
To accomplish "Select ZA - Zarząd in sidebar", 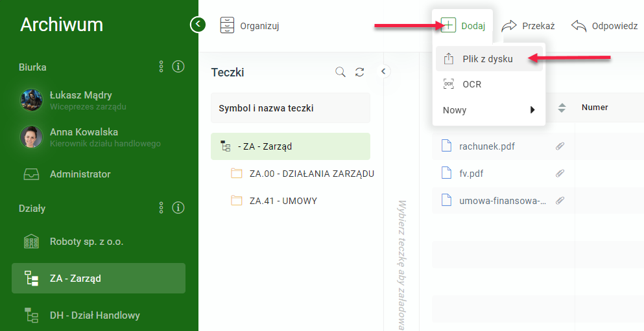I will (99, 278).
